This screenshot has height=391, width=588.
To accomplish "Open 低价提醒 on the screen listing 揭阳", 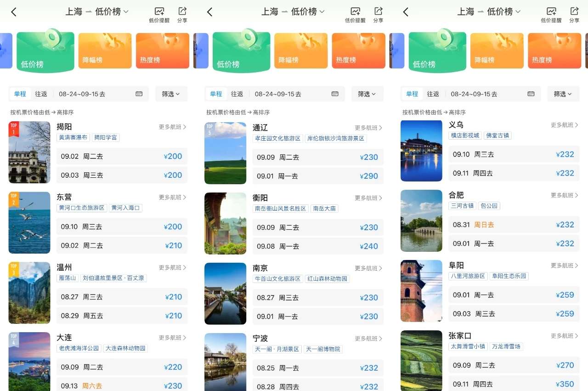I will pos(159,15).
